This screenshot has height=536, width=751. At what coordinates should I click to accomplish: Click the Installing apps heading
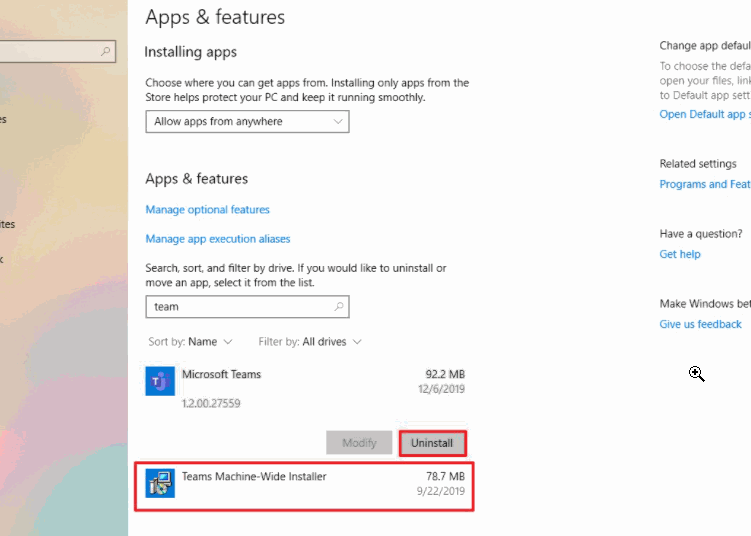(x=191, y=52)
